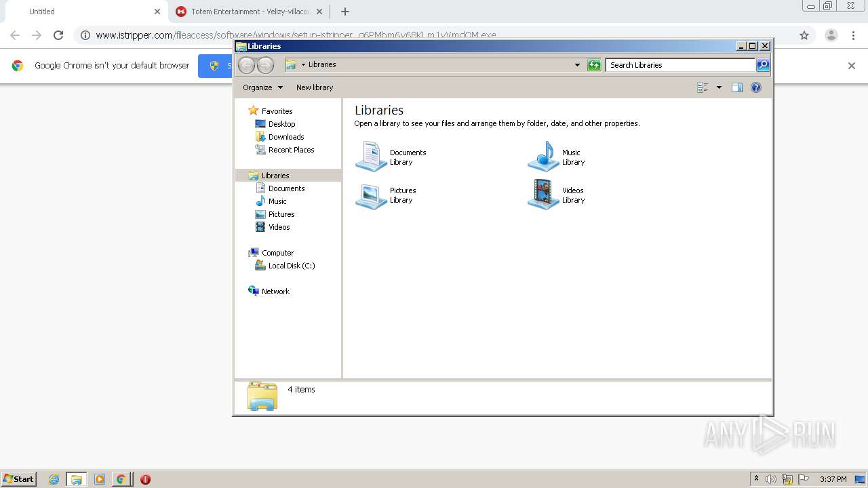Open Windows Explorer taskbar button
Viewport: 868px width, 488px height.
point(76,479)
